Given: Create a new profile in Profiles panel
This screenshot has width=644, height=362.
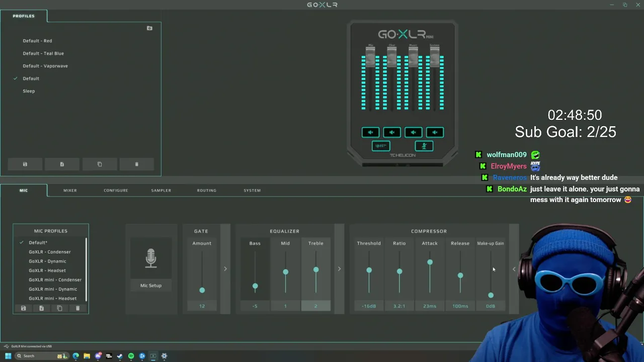Looking at the screenshot, I should pyautogui.click(x=62, y=164).
